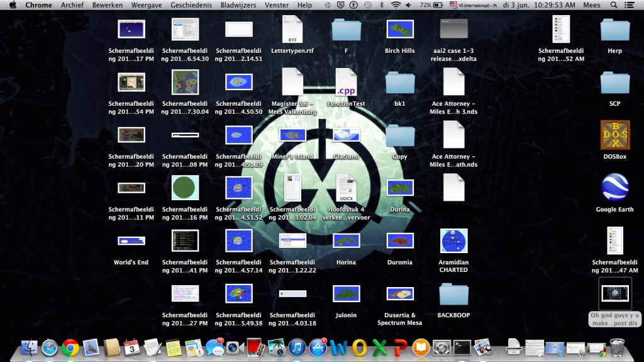644x362 pixels.
Task: Select the Glacium image
Action: [347, 135]
